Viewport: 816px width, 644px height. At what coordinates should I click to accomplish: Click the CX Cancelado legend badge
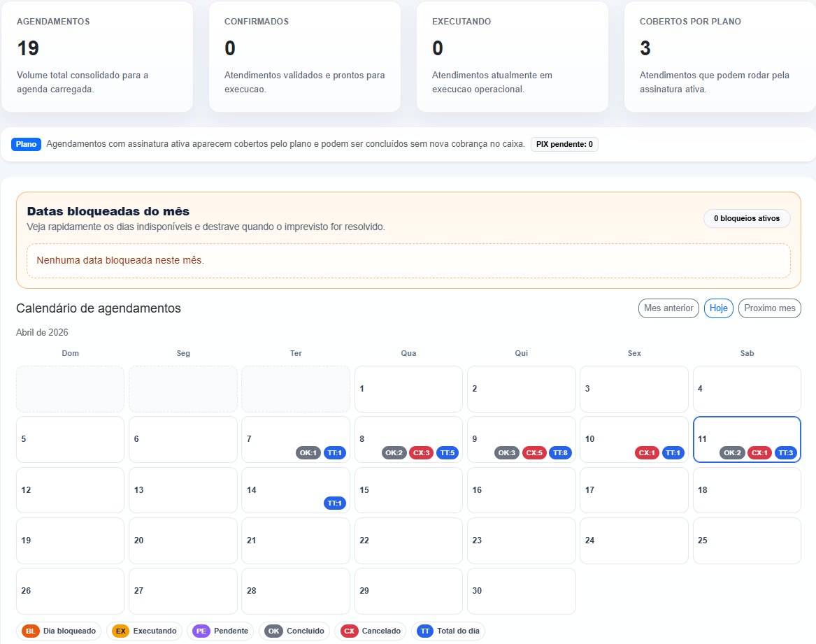pyautogui.click(x=370, y=631)
